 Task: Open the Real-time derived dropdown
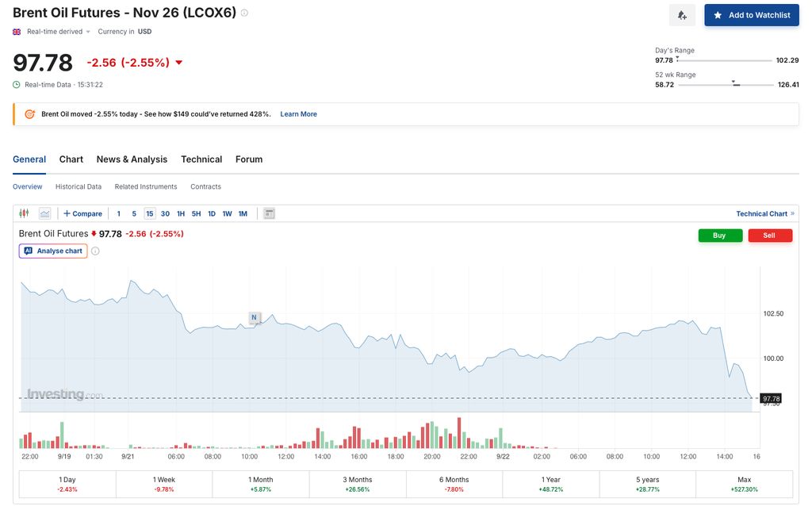(x=58, y=32)
